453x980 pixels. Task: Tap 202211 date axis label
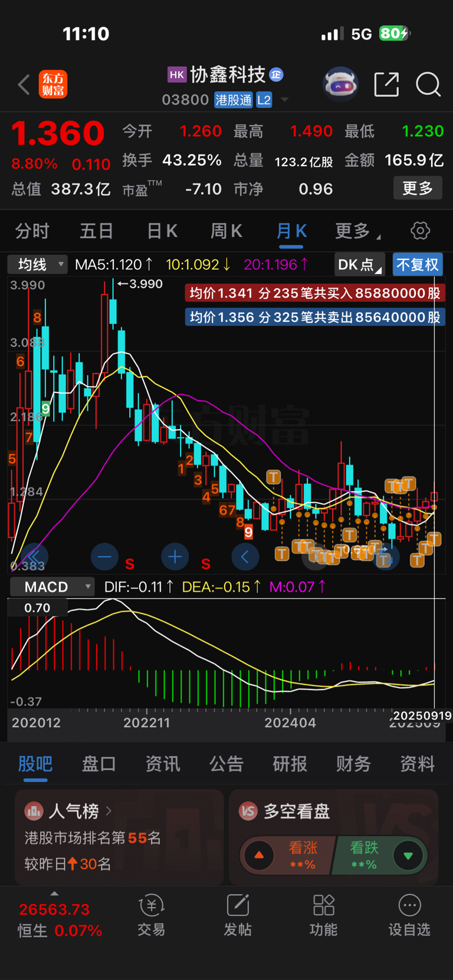(146, 722)
